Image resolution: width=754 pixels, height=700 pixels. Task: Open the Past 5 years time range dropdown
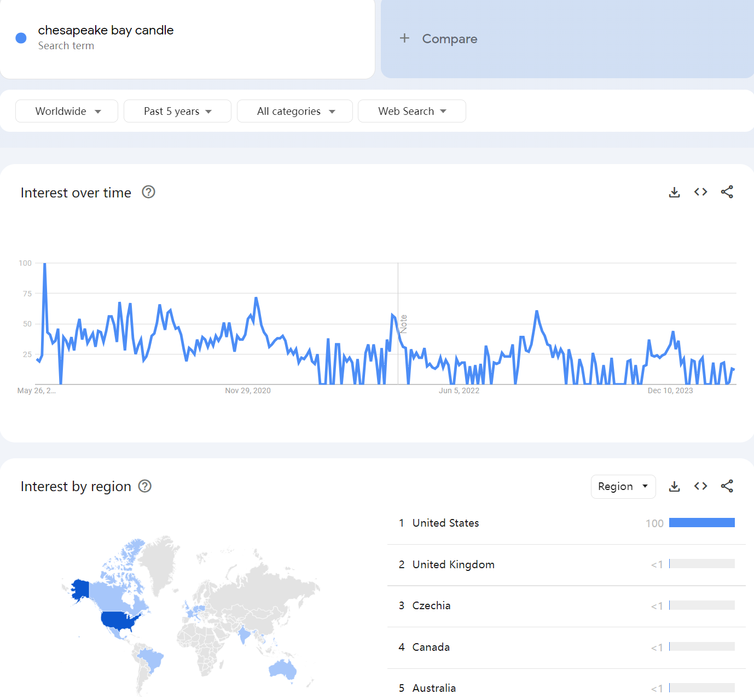pyautogui.click(x=177, y=111)
